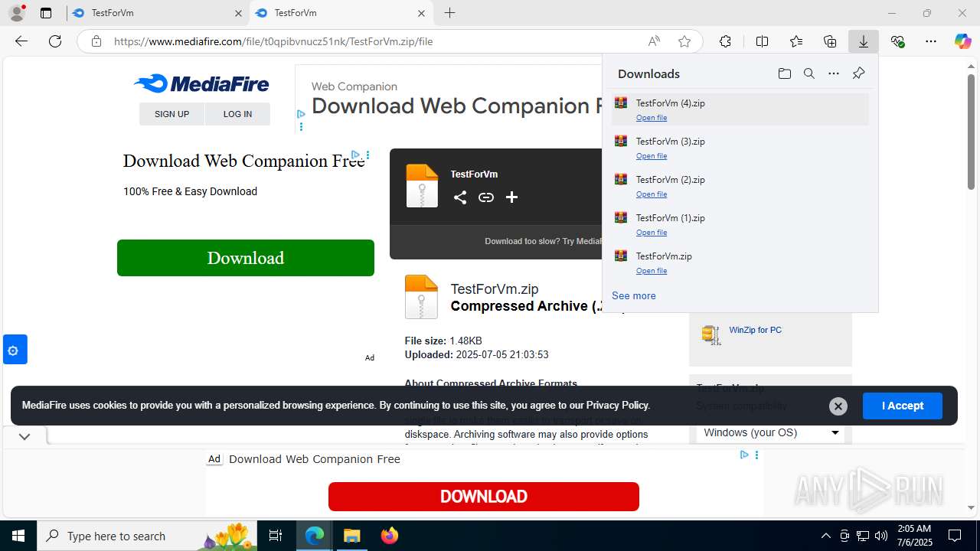
Task: Search downloads with magnifier icon
Action: (808, 73)
